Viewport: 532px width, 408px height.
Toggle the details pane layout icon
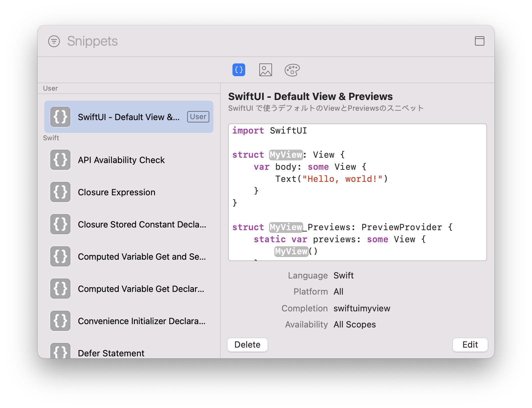tap(479, 41)
